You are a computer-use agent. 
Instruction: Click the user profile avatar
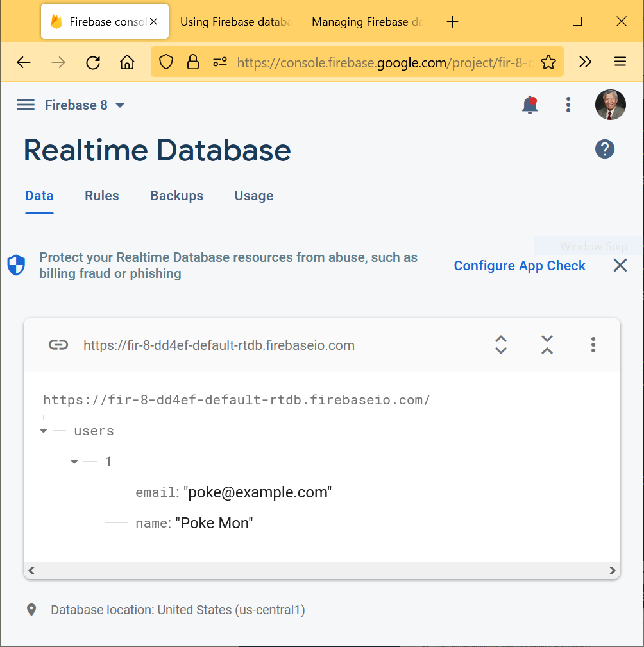coord(610,105)
